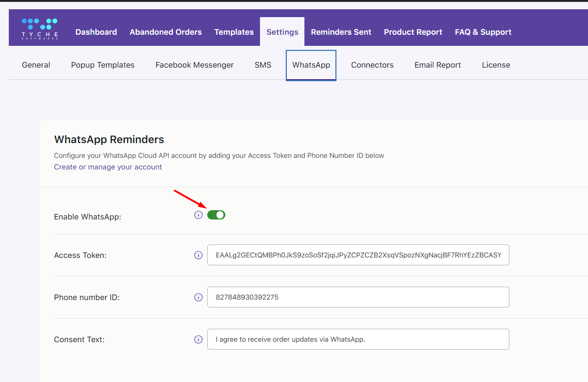Go to Abandoned Orders tab
Screen dimensions: 588x382
pos(166,32)
